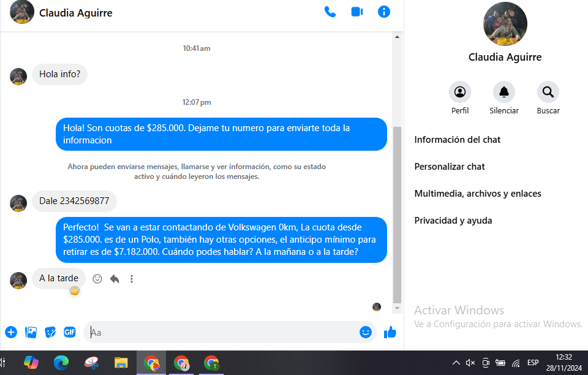Expand Información del chat section
This screenshot has width=588, height=375.
[x=458, y=140]
